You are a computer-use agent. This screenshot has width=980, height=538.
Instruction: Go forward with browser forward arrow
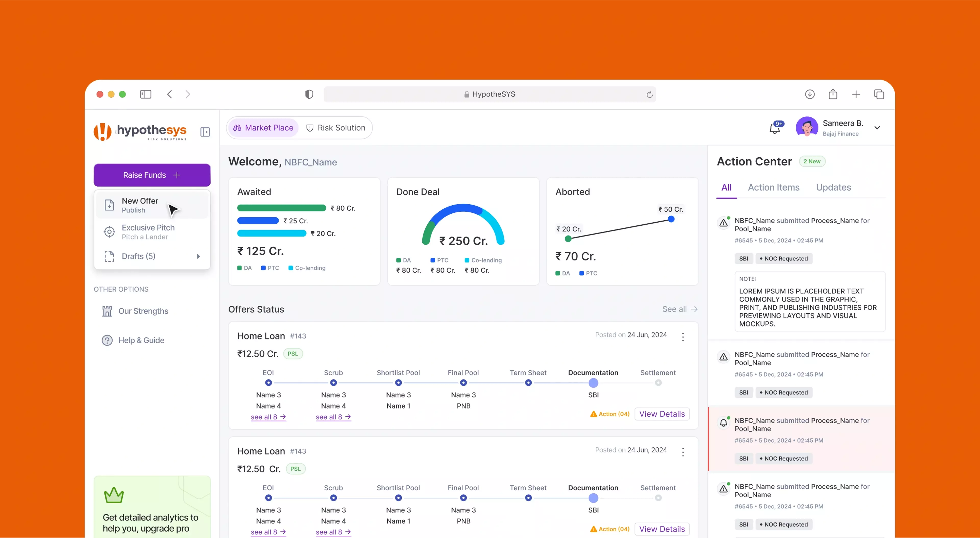188,94
